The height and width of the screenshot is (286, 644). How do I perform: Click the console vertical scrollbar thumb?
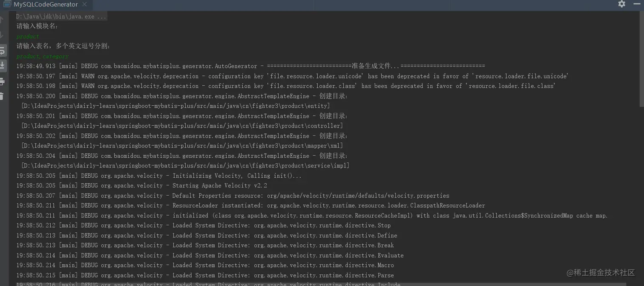(x=641, y=60)
